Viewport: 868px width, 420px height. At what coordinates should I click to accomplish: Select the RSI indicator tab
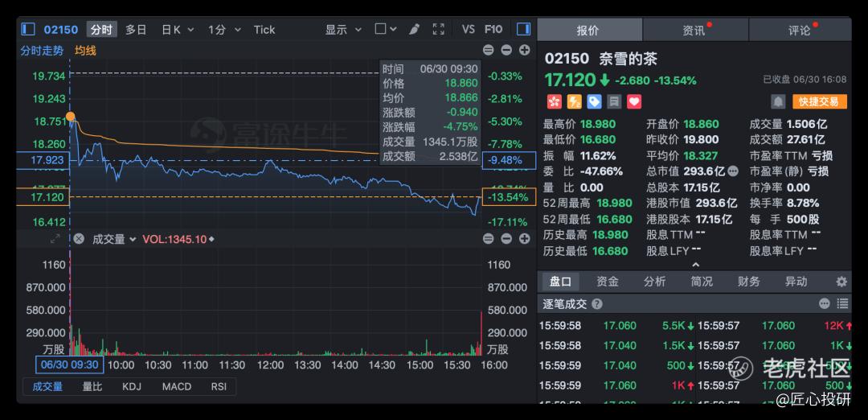pos(219,387)
